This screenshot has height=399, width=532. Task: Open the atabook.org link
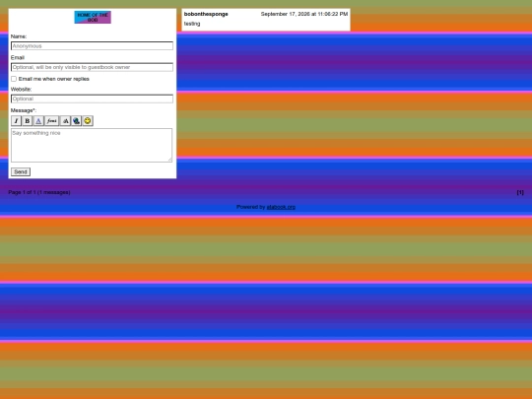(281, 207)
